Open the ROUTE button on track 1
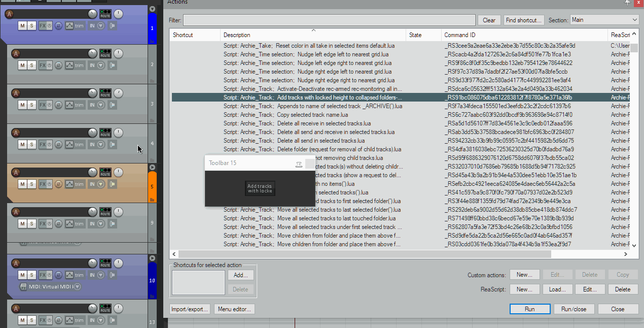The image size is (644, 328). tap(105, 14)
